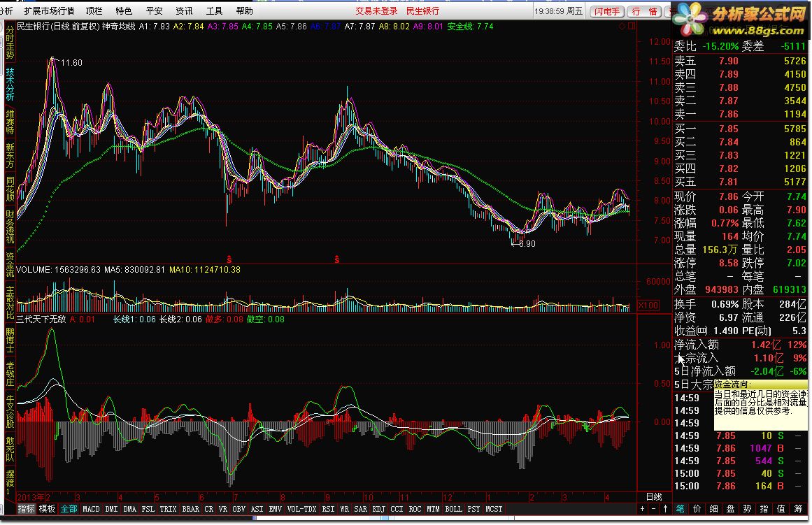Screen dimensions: 812x525
Task: Select the 势 tab in quote panel
Action: [x=747, y=509]
